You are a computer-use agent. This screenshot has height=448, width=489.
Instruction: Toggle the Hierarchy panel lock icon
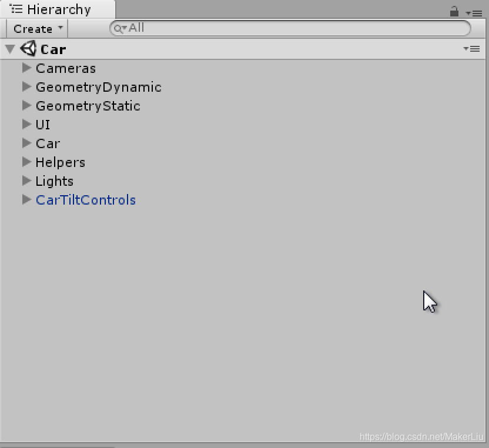tap(454, 11)
